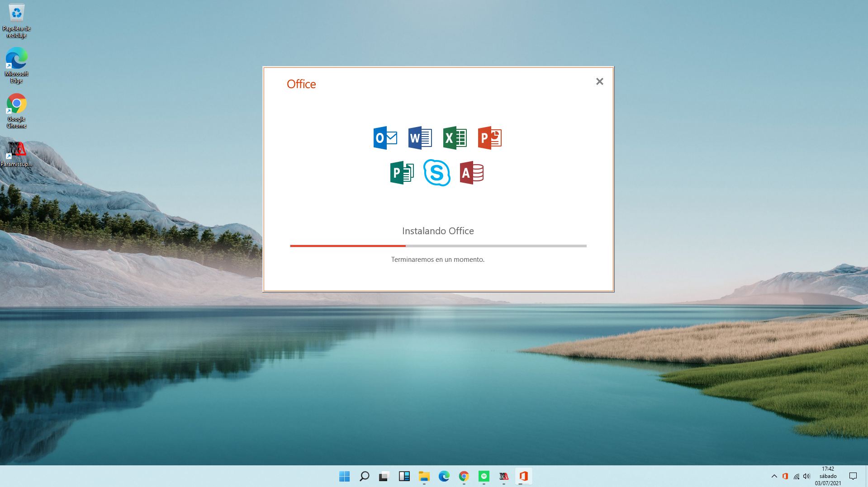Click the Skype icon in the installer

[x=436, y=173]
